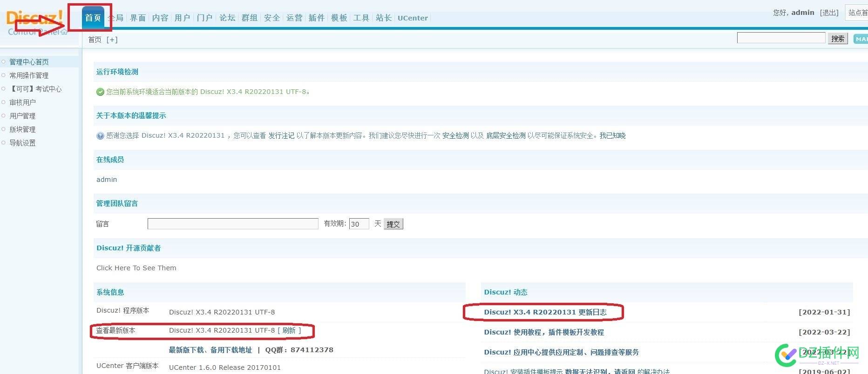Open the 工具 tab
Screen dimensions: 868x374
(361, 18)
